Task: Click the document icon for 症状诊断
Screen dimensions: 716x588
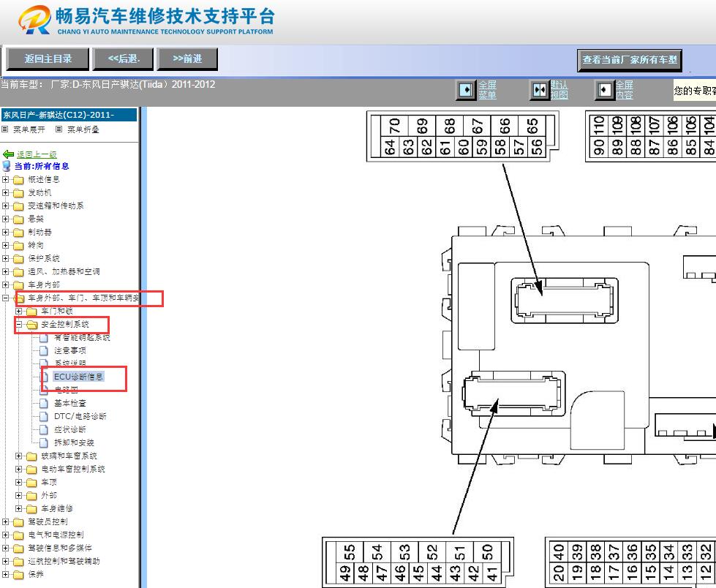Action: click(44, 429)
